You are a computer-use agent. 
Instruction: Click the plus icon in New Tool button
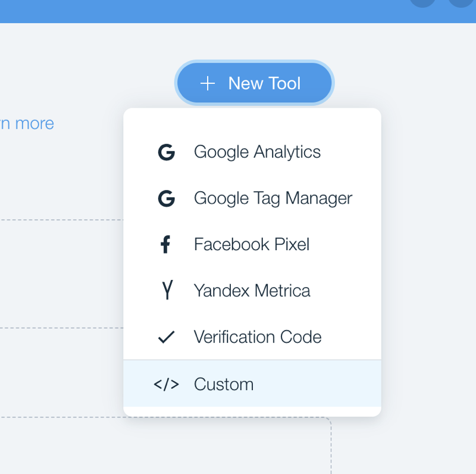point(207,83)
